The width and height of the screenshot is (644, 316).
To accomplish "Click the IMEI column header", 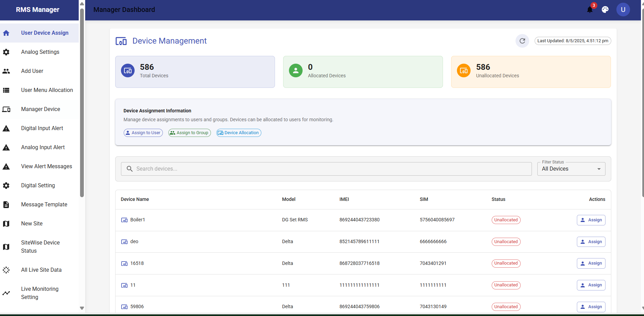I will pos(344,200).
